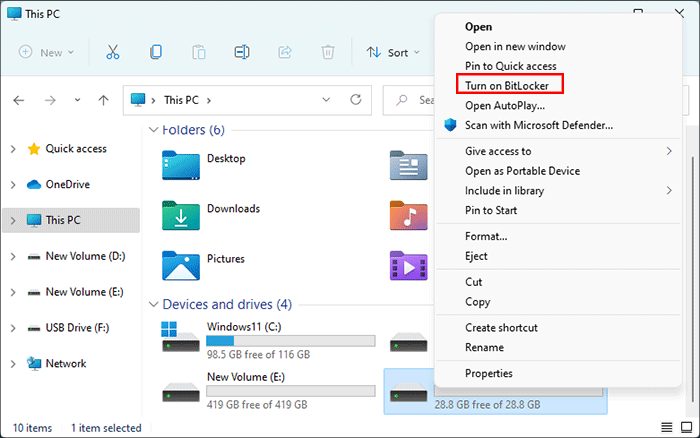
Task: Click the Refresh icon in address bar
Action: click(x=356, y=100)
